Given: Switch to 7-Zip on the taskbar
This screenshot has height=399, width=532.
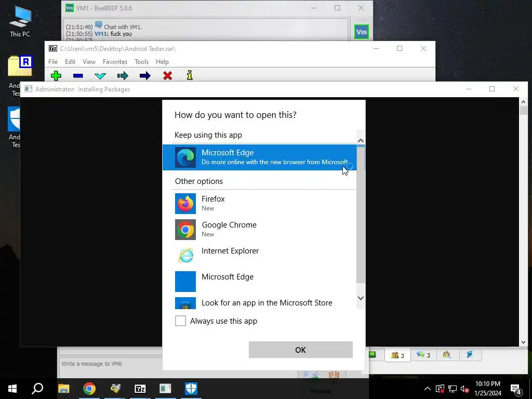Looking at the screenshot, I should pyautogui.click(x=140, y=389).
